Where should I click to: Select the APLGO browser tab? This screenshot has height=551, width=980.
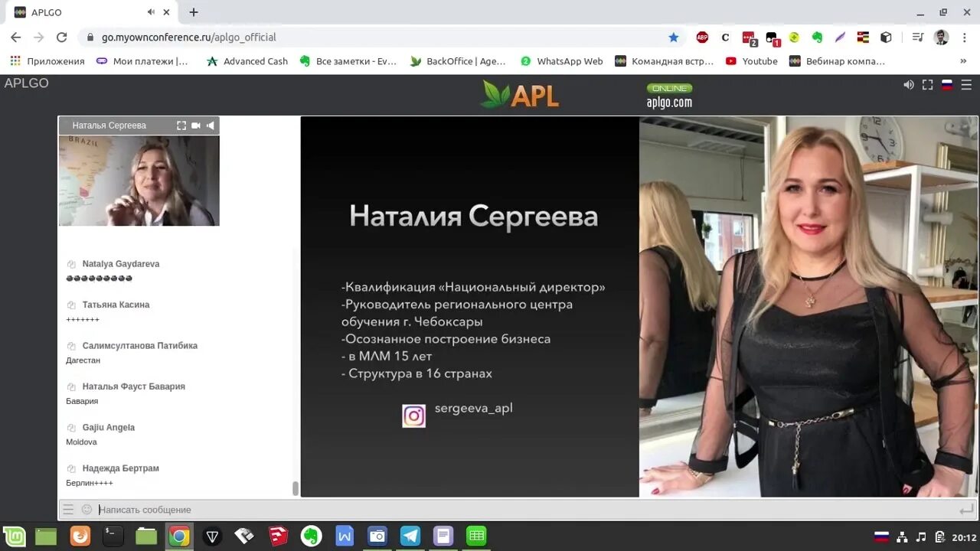point(92,12)
